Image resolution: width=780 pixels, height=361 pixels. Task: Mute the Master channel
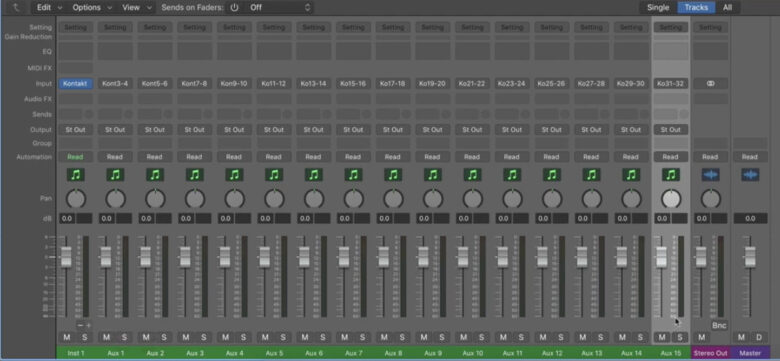[x=741, y=338]
